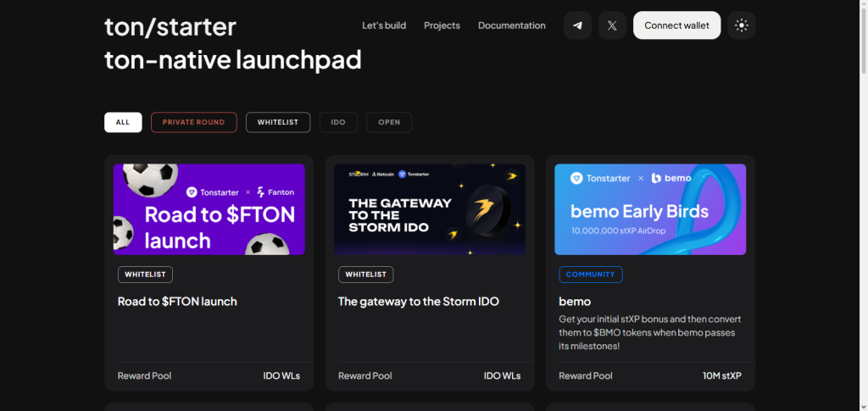The height and width of the screenshot is (411, 868).
Task: Open 'The gateway to the Storm IDO' title
Action: click(x=419, y=302)
